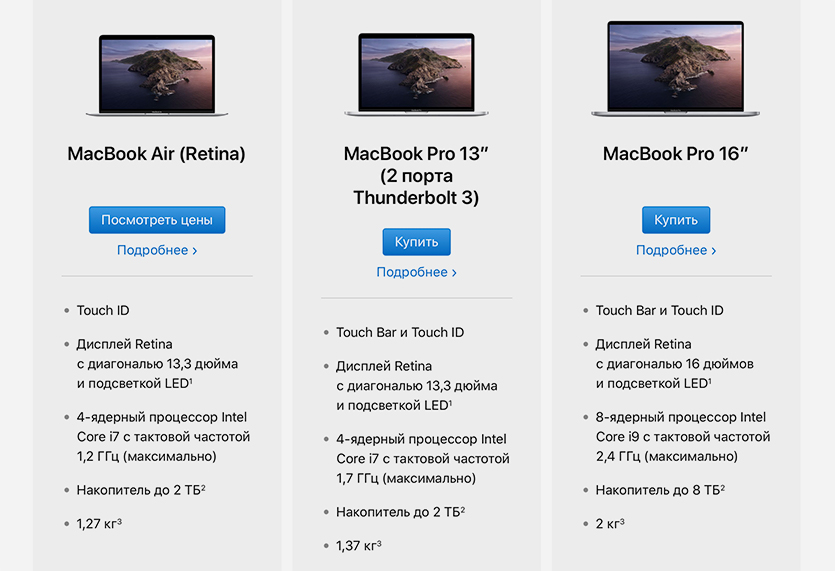Click footnote 3 beside "1,27 кг"
Viewport: 835px width, 571px height.
pos(119,521)
